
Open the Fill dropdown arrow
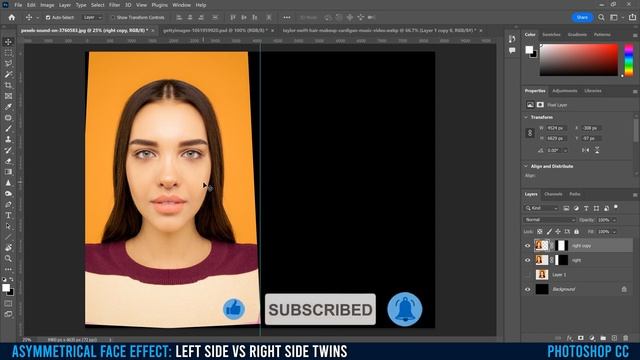(614, 231)
